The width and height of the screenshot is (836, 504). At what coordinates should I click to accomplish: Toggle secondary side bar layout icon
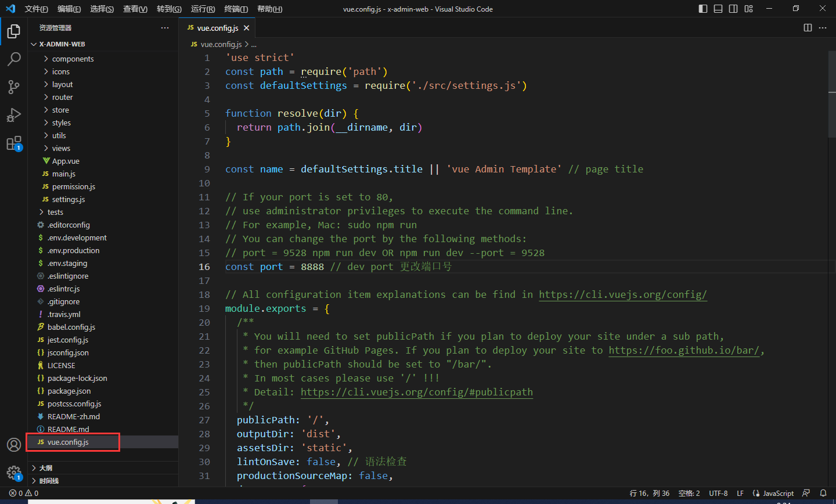tap(733, 9)
